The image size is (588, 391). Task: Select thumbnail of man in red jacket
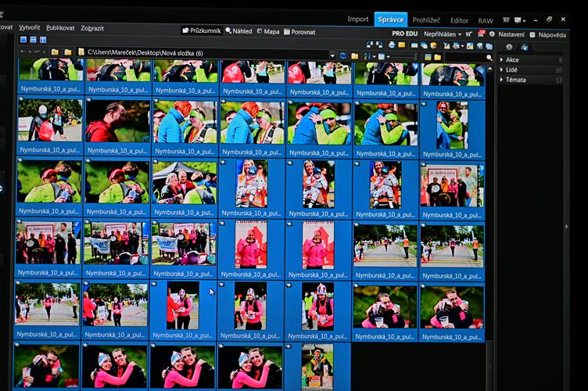click(117, 121)
